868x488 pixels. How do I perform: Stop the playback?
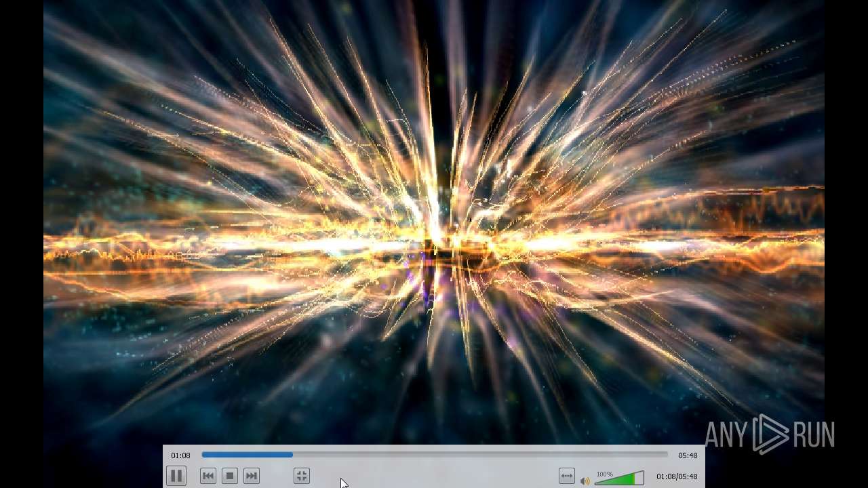230,476
